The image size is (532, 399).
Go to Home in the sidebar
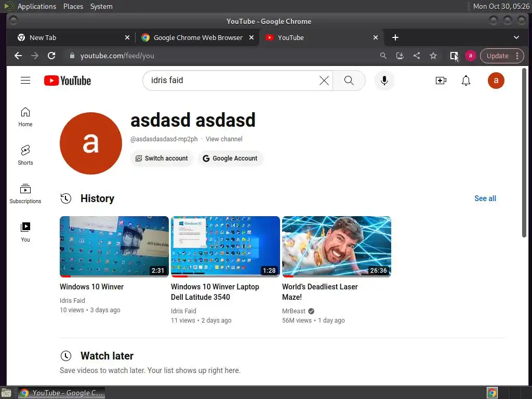25,117
